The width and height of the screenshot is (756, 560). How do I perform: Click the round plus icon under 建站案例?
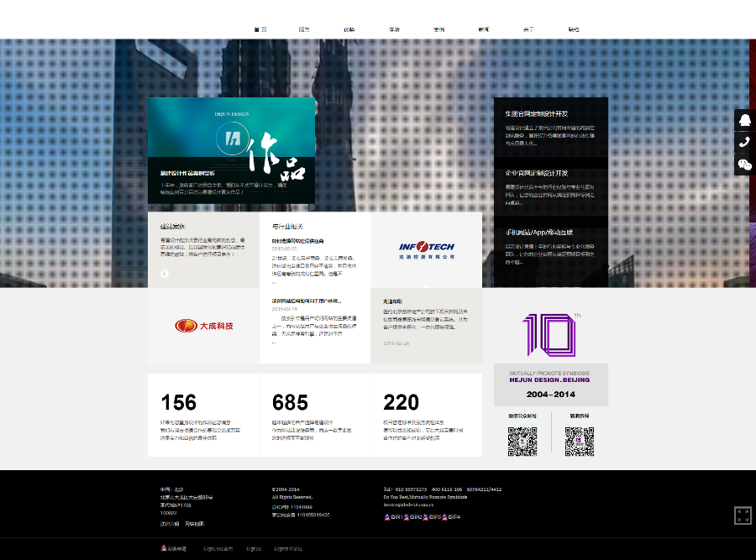165,274
